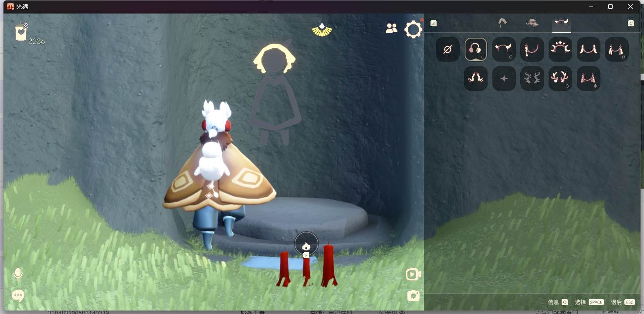Start video recording with camcorder icon
Image resolution: width=644 pixels, height=314 pixels.
coord(413,274)
